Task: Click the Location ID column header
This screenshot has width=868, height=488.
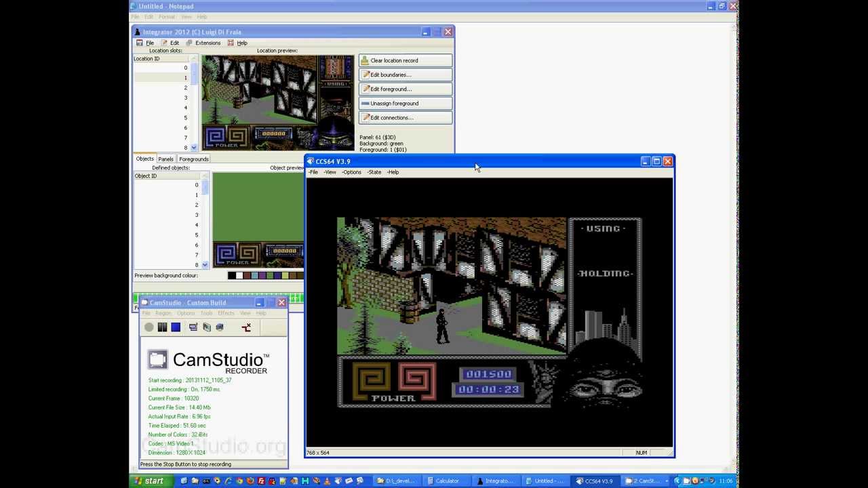Action: pyautogui.click(x=161, y=59)
